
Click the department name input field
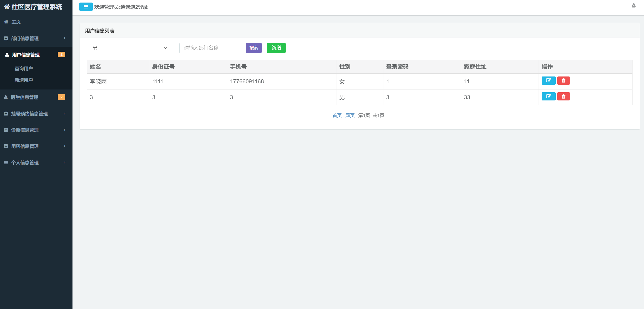(212, 48)
